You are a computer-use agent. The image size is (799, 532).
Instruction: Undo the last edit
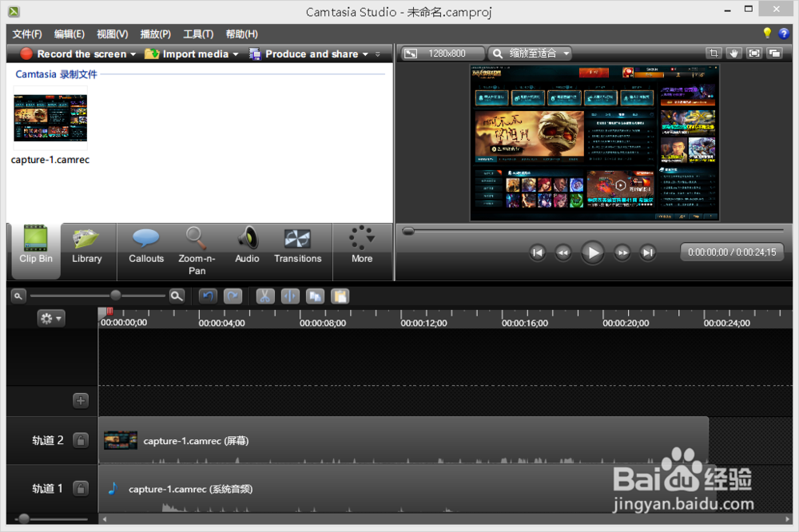pos(208,296)
